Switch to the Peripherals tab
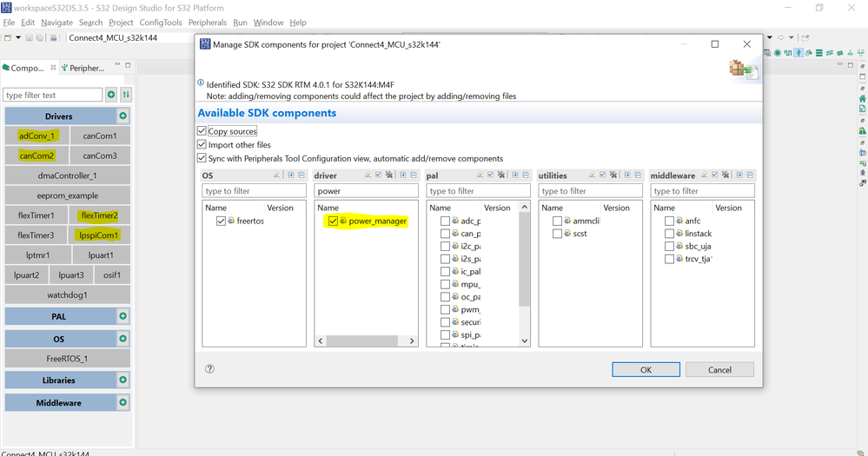The width and height of the screenshot is (868, 456). coord(83,68)
